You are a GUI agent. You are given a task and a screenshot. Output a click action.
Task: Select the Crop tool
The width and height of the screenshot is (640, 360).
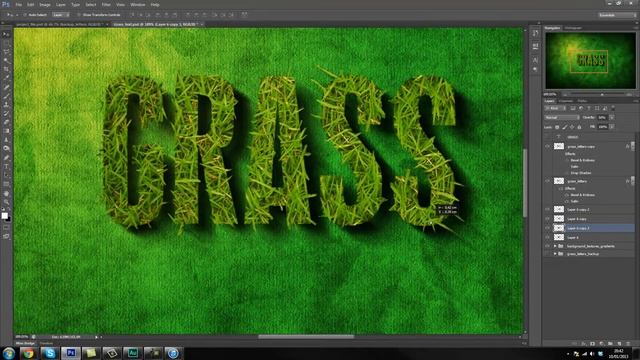[x=6, y=69]
